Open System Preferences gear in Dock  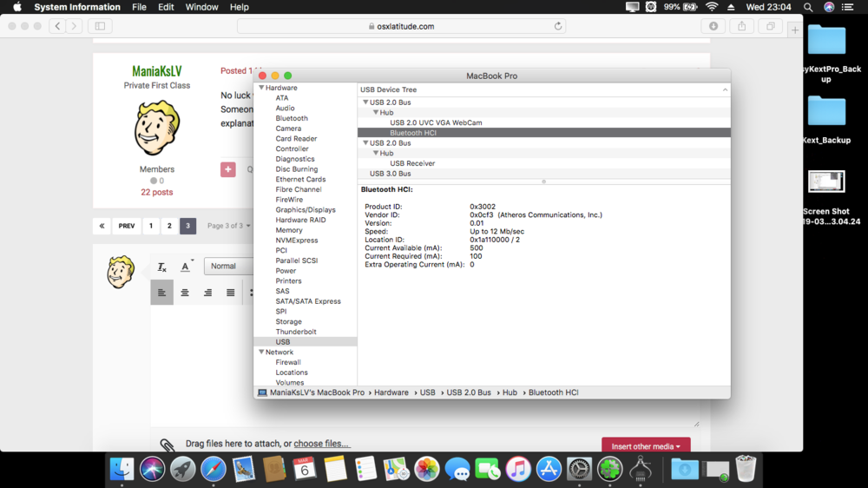coord(579,469)
